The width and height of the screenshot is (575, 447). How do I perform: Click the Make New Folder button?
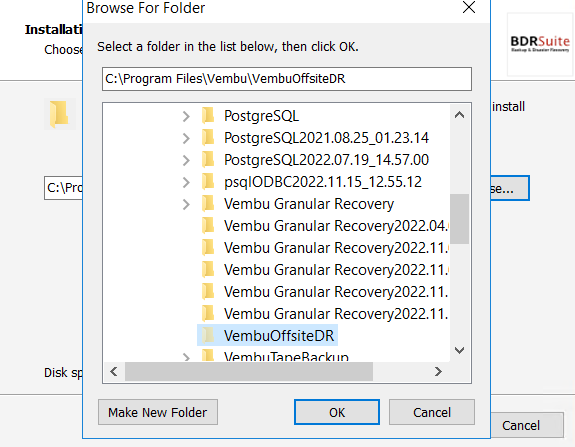(158, 412)
